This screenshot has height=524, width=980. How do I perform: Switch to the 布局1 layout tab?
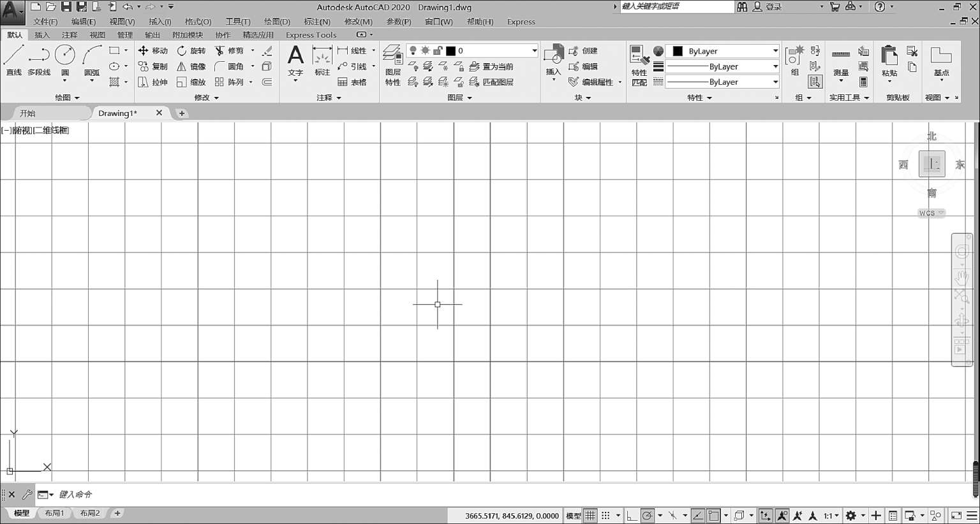(x=54, y=513)
